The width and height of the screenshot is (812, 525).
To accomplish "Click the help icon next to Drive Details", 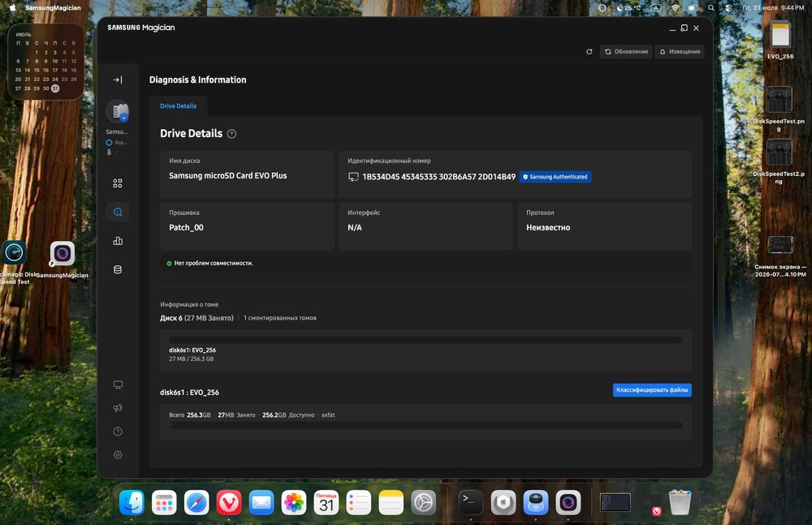I will pyautogui.click(x=231, y=134).
